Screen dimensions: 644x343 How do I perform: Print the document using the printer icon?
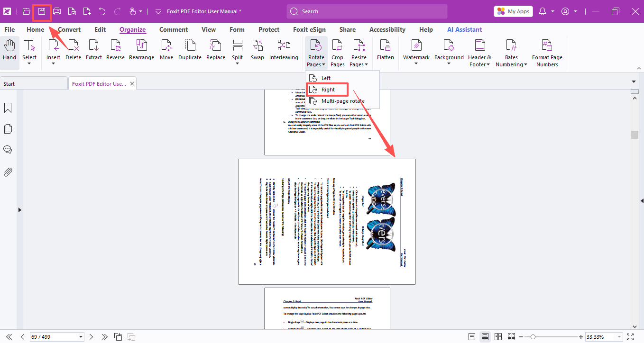point(57,11)
